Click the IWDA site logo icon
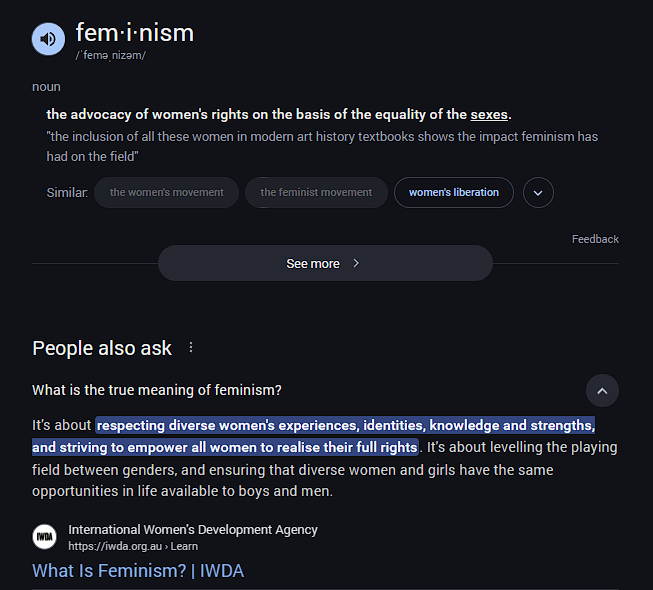This screenshot has width=653, height=590. click(45, 537)
